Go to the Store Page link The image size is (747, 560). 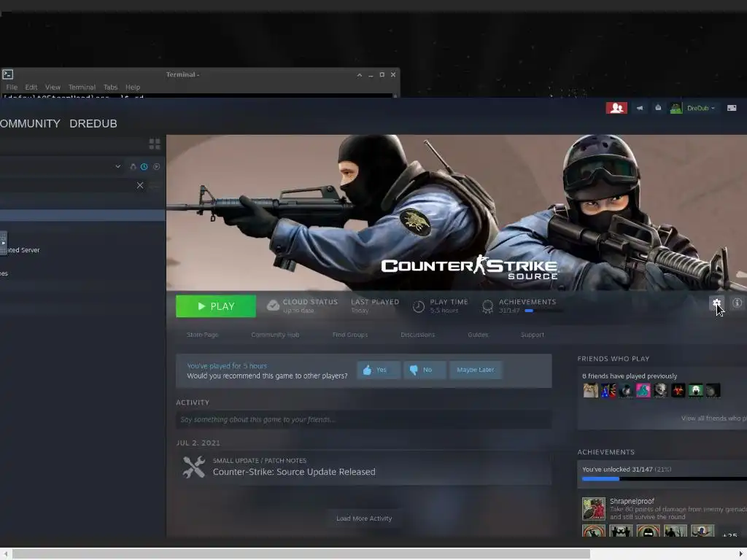[203, 335]
